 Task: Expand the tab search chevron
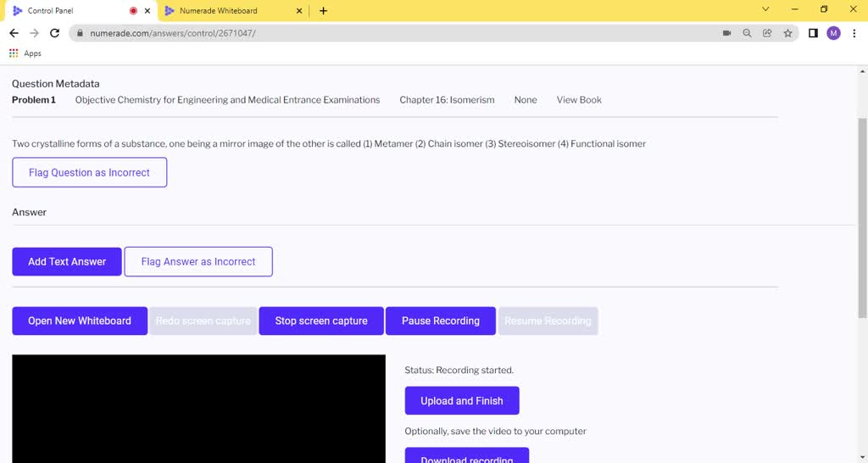[x=765, y=10]
